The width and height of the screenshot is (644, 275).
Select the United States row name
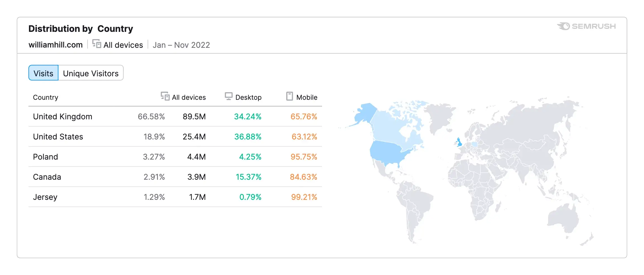pos(58,137)
